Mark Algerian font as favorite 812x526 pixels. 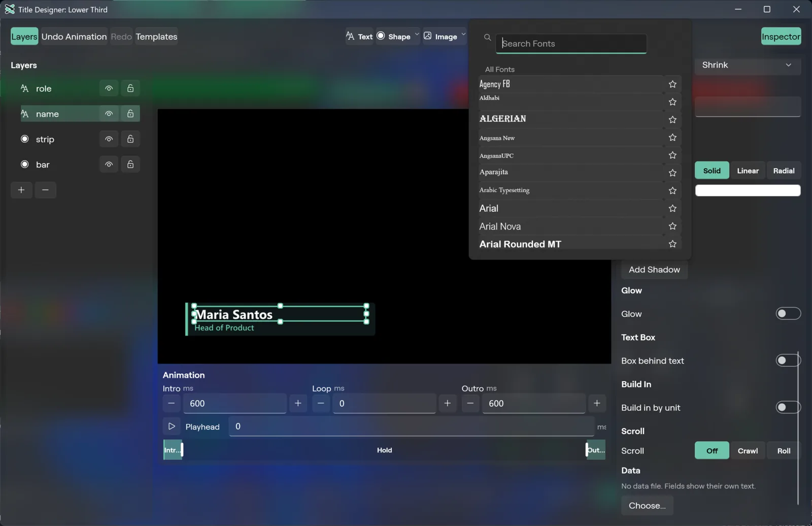pyautogui.click(x=672, y=120)
